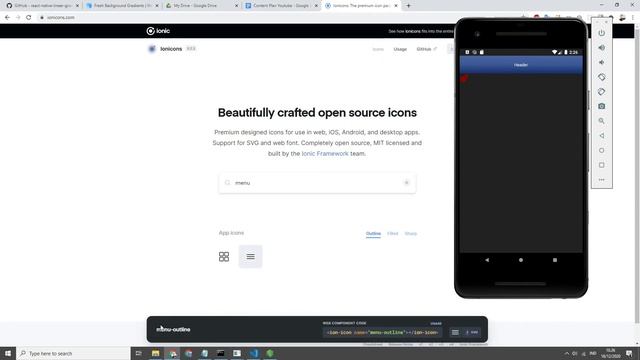Tap the Android recents button on the phone screen
Screen dimensions: 640x360
point(555,260)
